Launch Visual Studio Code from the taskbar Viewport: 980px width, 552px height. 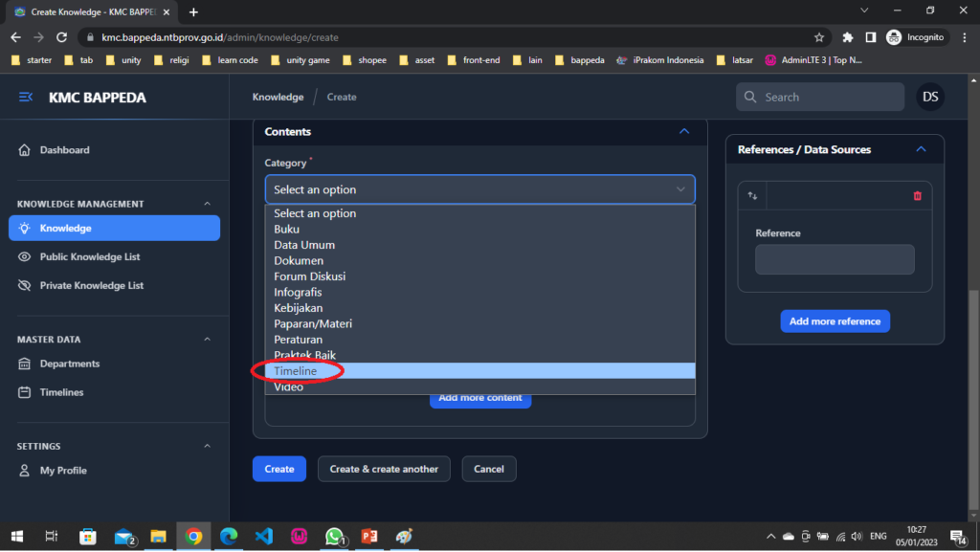264,537
